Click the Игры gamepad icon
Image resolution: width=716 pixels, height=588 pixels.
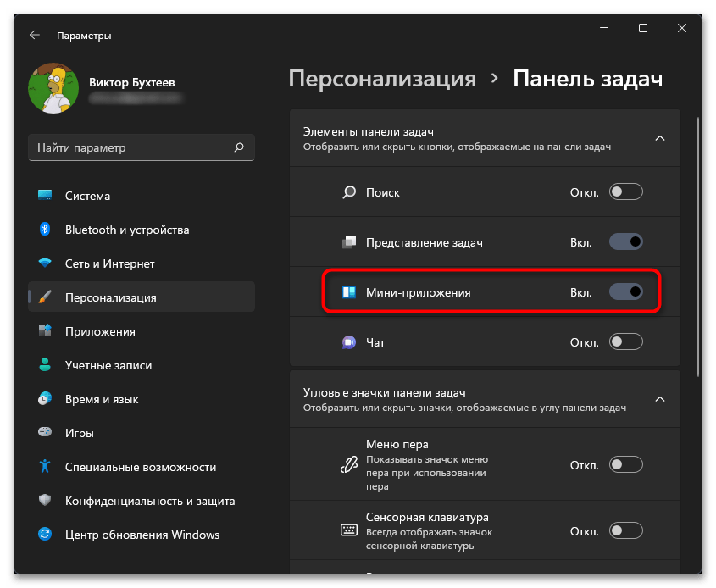click(x=46, y=433)
